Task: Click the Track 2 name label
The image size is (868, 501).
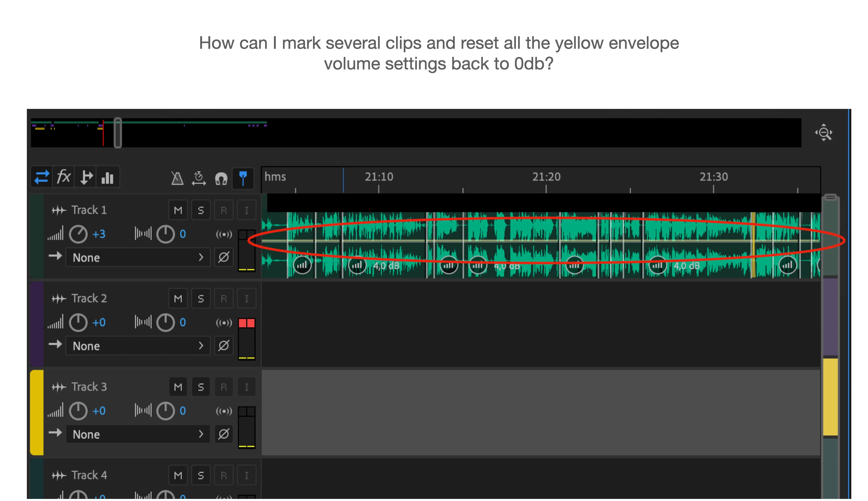Action: (x=89, y=299)
